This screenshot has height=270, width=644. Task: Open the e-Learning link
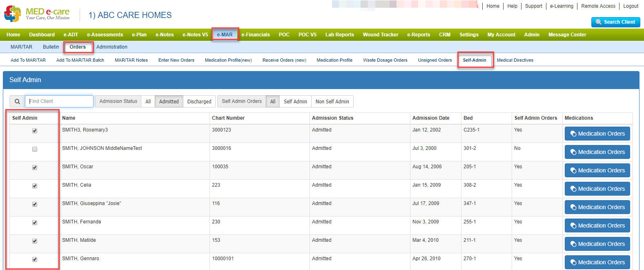pyautogui.click(x=562, y=6)
